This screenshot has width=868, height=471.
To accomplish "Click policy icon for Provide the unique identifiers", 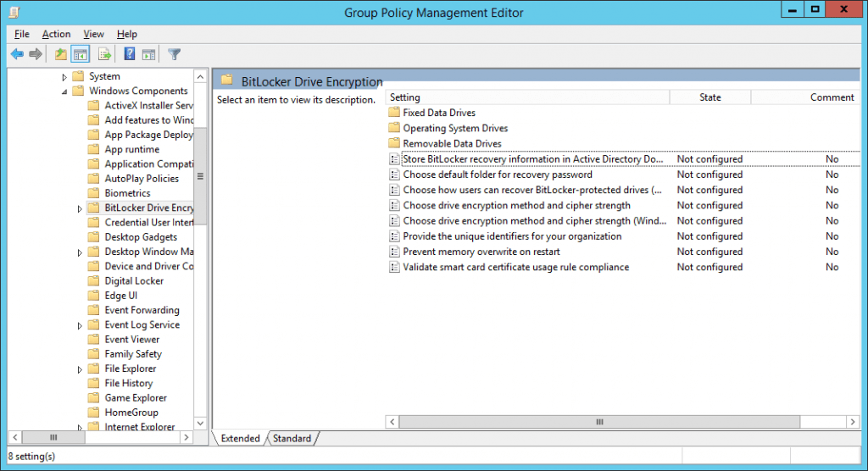I will click(x=394, y=235).
